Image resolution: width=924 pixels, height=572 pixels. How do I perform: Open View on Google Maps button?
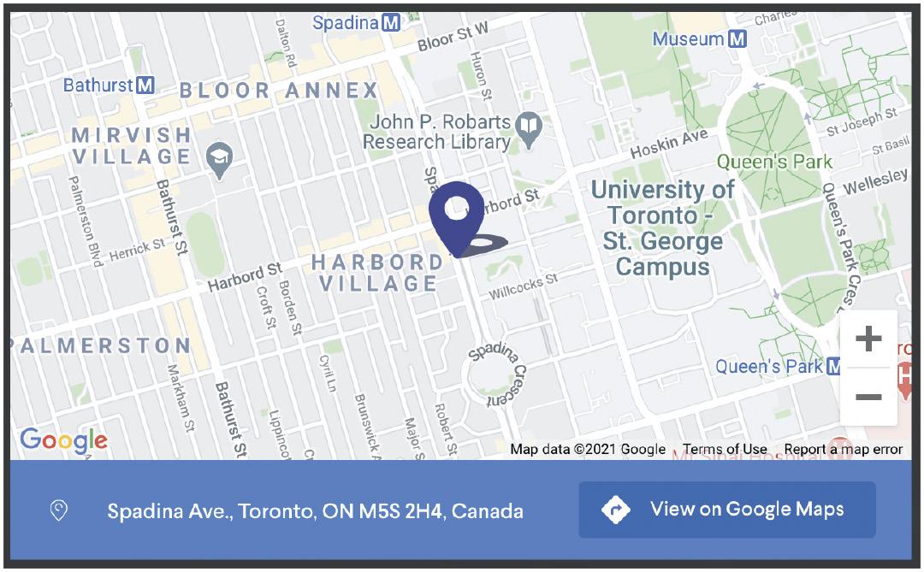[727, 510]
